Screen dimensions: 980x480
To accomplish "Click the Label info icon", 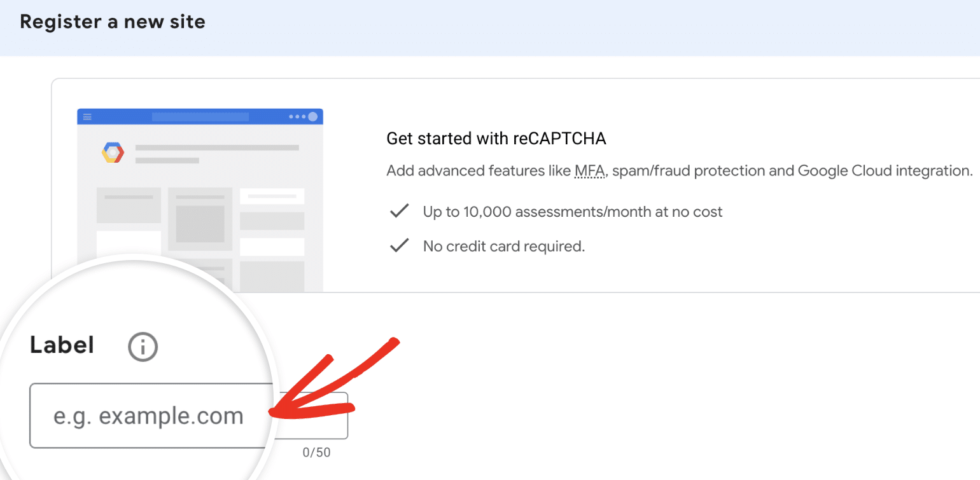I will tap(143, 347).
